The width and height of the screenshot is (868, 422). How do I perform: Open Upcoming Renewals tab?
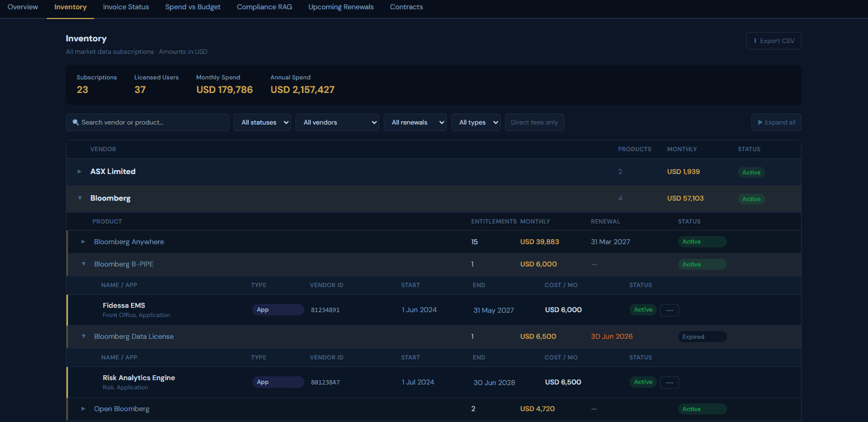[x=341, y=7]
